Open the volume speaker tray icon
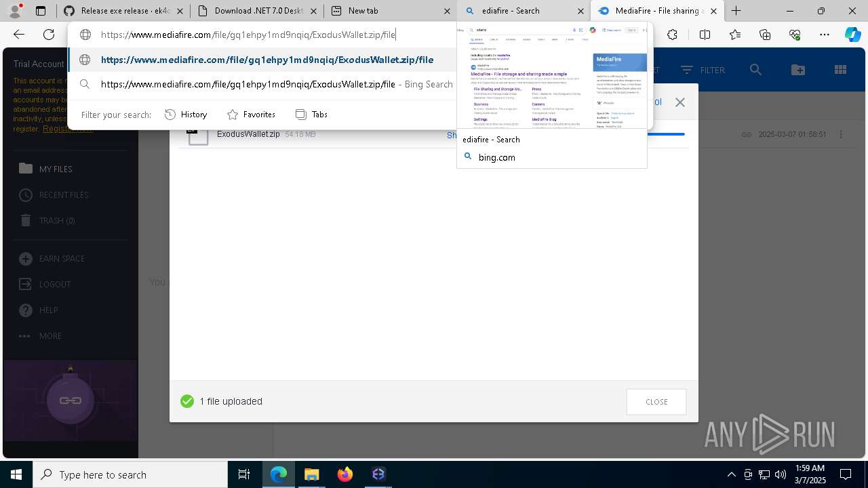The width and height of the screenshot is (868, 488). click(x=780, y=474)
